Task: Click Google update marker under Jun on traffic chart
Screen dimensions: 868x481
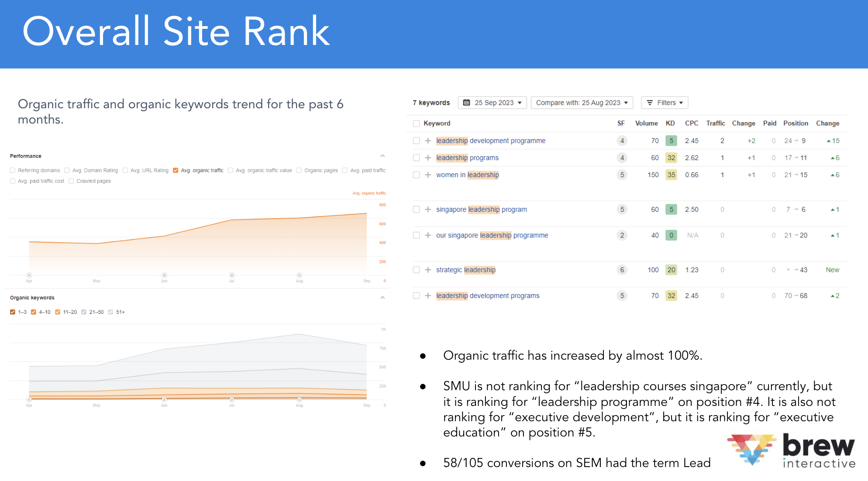Action: tap(164, 275)
